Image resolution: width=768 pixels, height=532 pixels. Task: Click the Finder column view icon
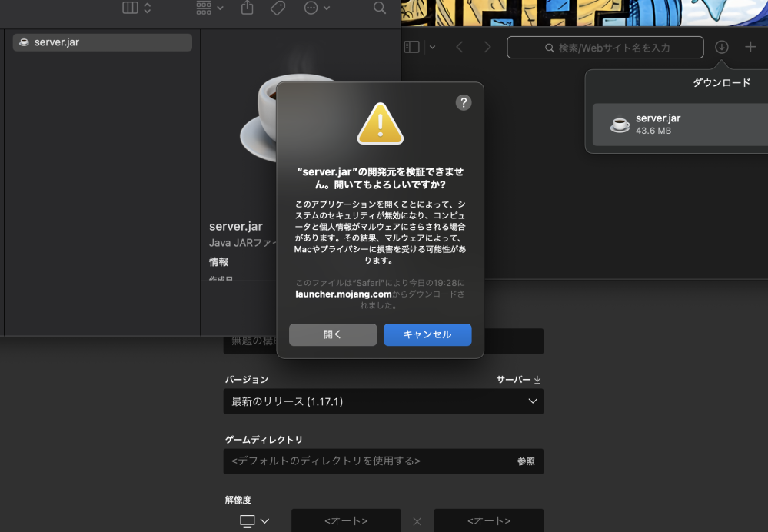click(130, 8)
